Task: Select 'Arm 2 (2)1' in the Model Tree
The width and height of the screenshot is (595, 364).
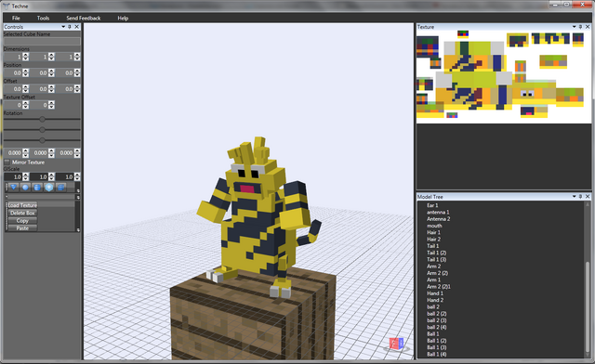Action: [439, 287]
